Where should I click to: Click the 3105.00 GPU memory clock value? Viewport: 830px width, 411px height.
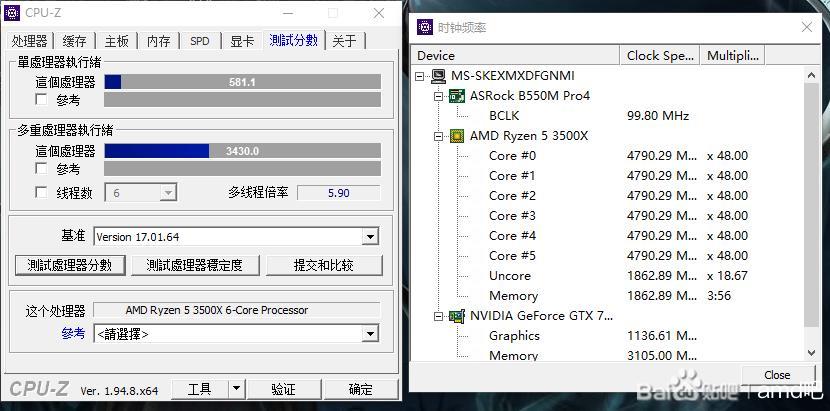point(662,355)
